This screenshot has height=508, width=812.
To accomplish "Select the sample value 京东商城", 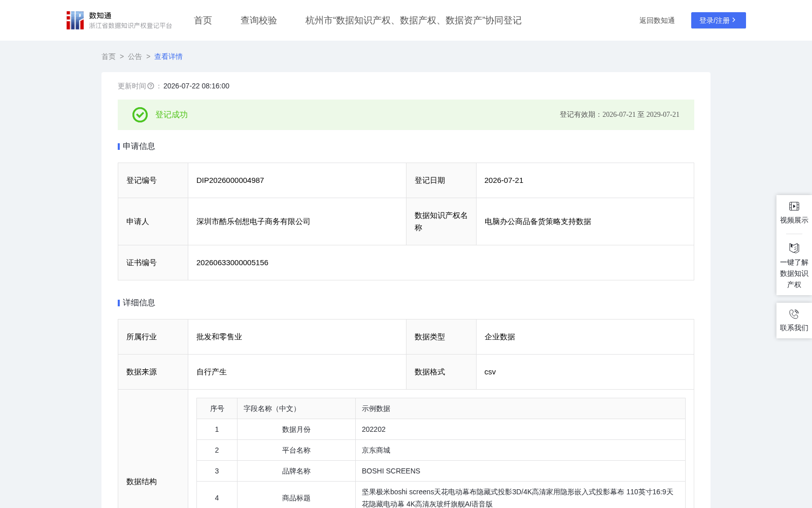I will 376,450.
